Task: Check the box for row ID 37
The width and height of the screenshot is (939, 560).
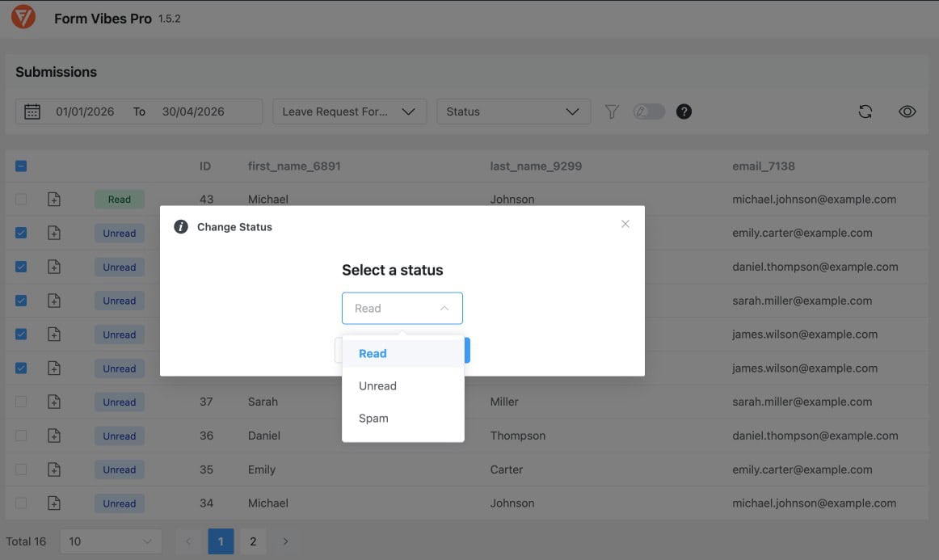Action: tap(21, 402)
